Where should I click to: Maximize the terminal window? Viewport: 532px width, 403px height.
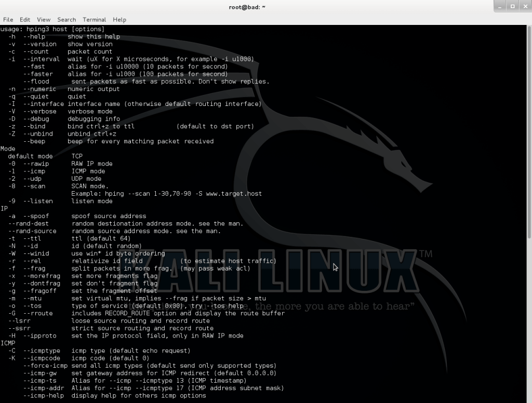click(x=513, y=6)
